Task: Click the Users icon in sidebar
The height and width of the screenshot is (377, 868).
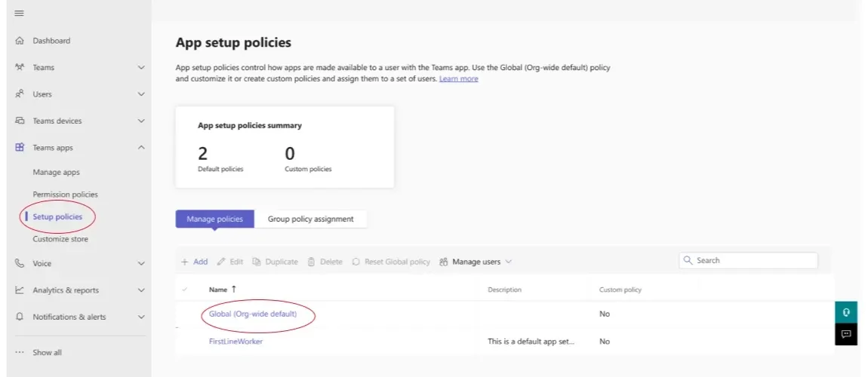Action: coord(20,94)
